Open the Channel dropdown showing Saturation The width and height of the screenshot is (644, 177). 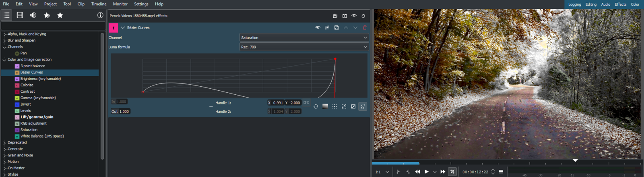coord(304,37)
